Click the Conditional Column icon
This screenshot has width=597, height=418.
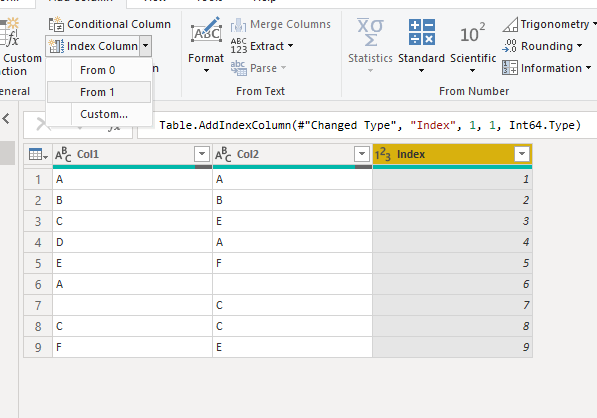pos(56,24)
